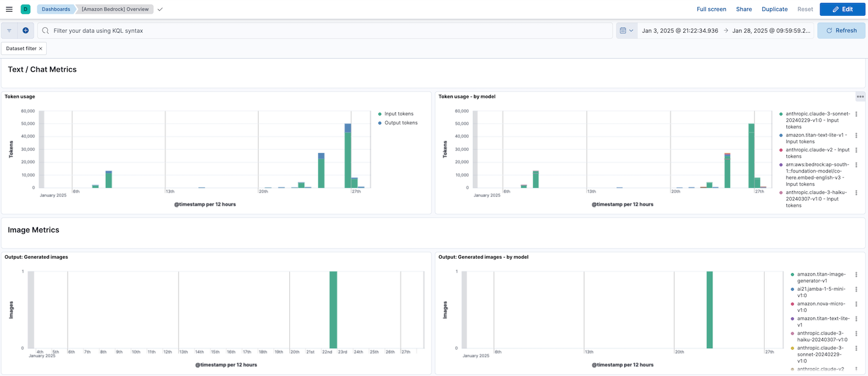Click the KQL filter input field
The height and width of the screenshot is (376, 868).
[233, 30]
